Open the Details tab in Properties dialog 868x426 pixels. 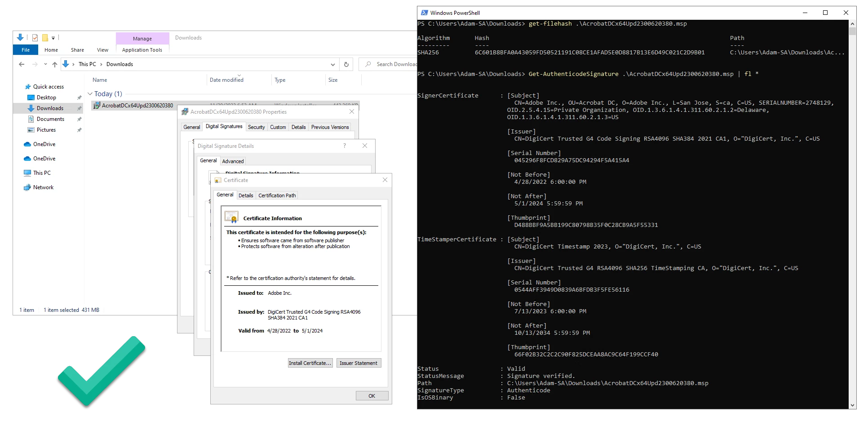point(298,127)
